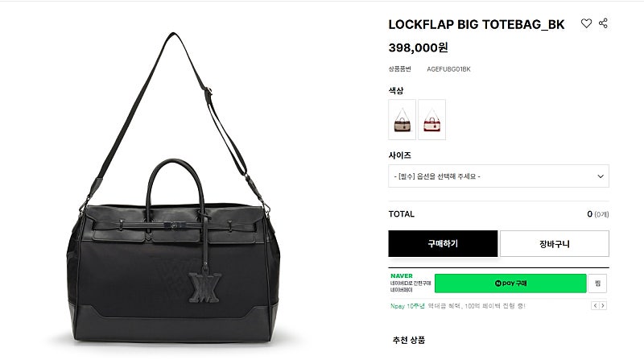Click the main black tote bag image
This screenshot has height=360, width=644.
click(173, 188)
